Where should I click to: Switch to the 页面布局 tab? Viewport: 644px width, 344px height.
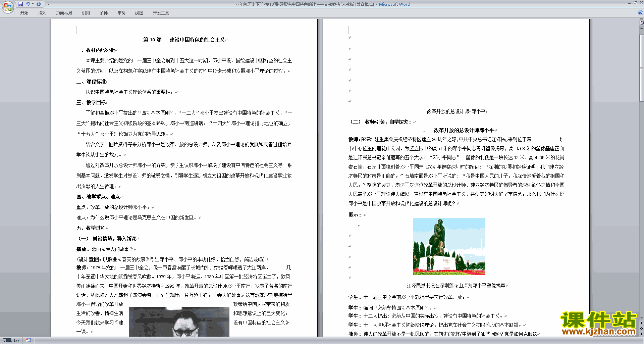(64, 13)
